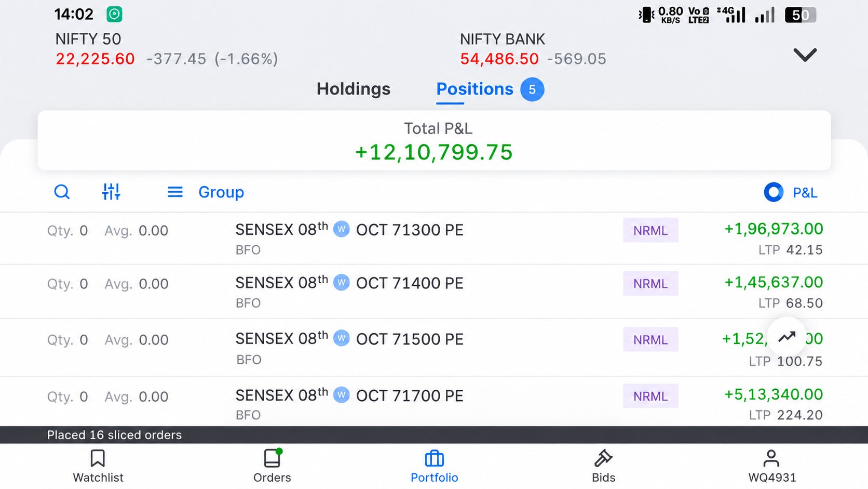
Task: Open the SENSEX OCT 71700 PE position
Action: [434, 402]
